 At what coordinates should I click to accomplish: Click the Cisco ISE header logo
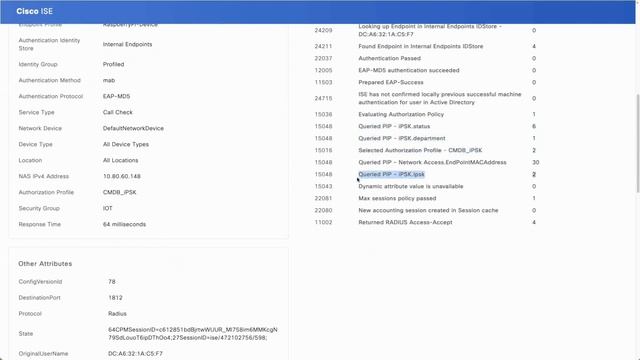click(34, 11)
